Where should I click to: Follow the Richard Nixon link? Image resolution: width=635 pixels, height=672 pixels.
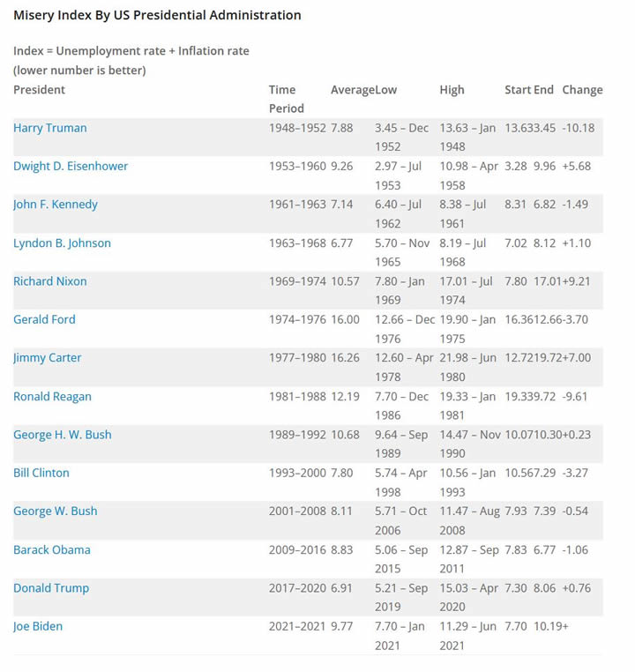pos(50,281)
